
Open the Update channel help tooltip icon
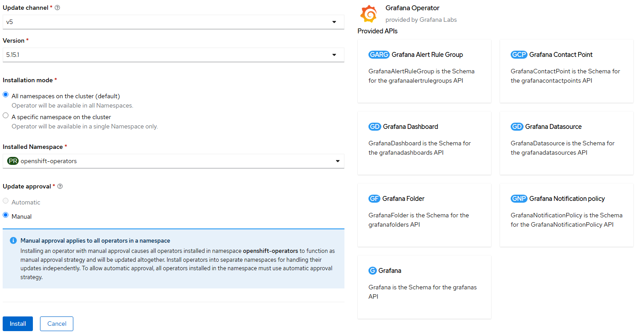[57, 7]
